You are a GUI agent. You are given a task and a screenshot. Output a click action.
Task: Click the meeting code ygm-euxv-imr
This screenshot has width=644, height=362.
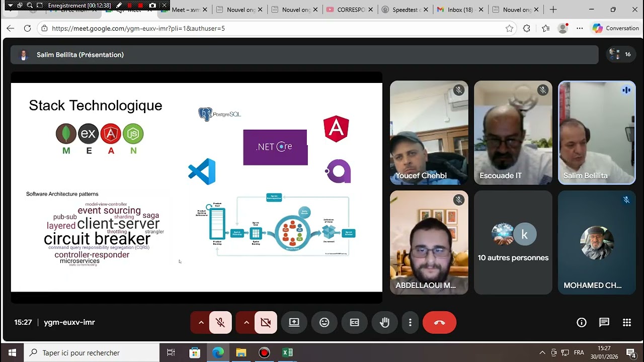69,322
